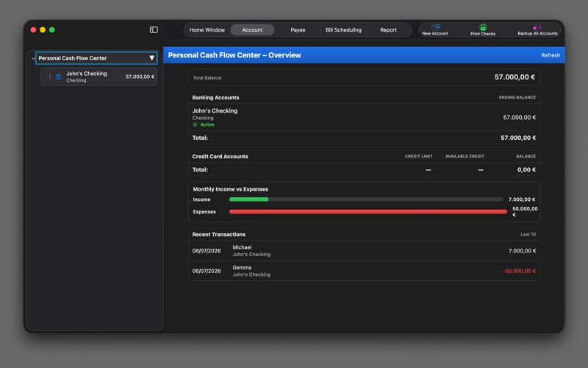Click the Monthly Income vs Expenses heading
Viewport: 588px width, 368px height.
coord(231,189)
